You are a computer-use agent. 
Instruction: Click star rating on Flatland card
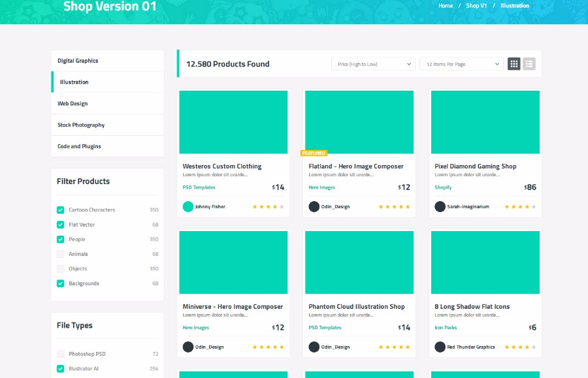394,207
